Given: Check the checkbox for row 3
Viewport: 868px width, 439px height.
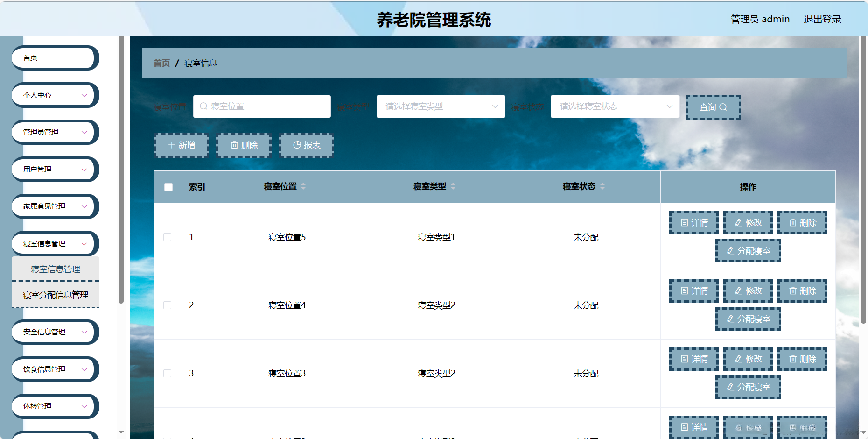Looking at the screenshot, I should coord(168,374).
